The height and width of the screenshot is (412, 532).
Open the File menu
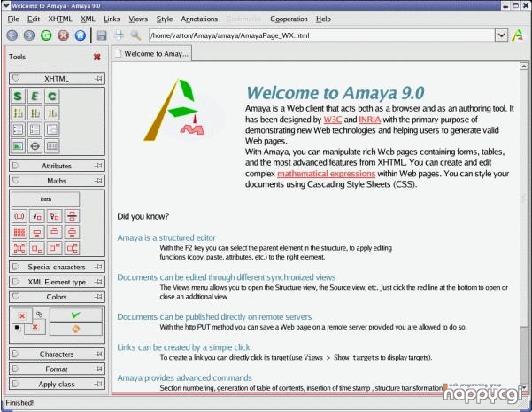[13, 19]
